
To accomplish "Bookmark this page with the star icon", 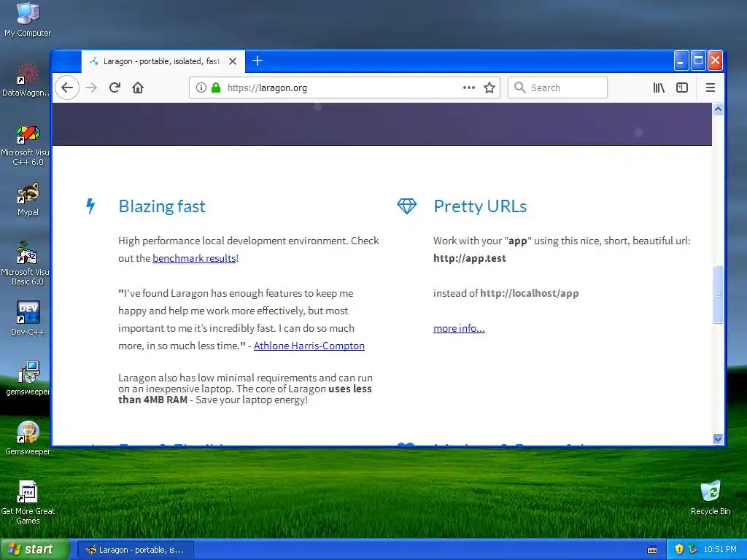I will pos(489,87).
